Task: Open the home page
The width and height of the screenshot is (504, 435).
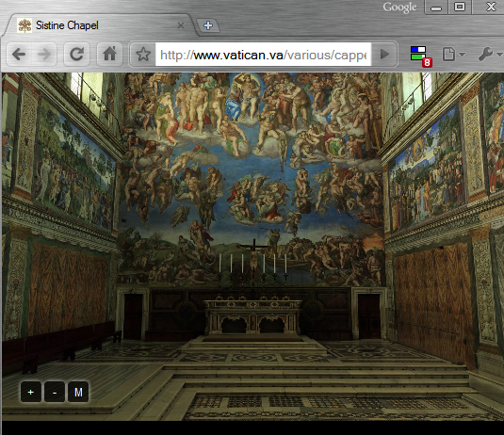Action: (x=109, y=54)
